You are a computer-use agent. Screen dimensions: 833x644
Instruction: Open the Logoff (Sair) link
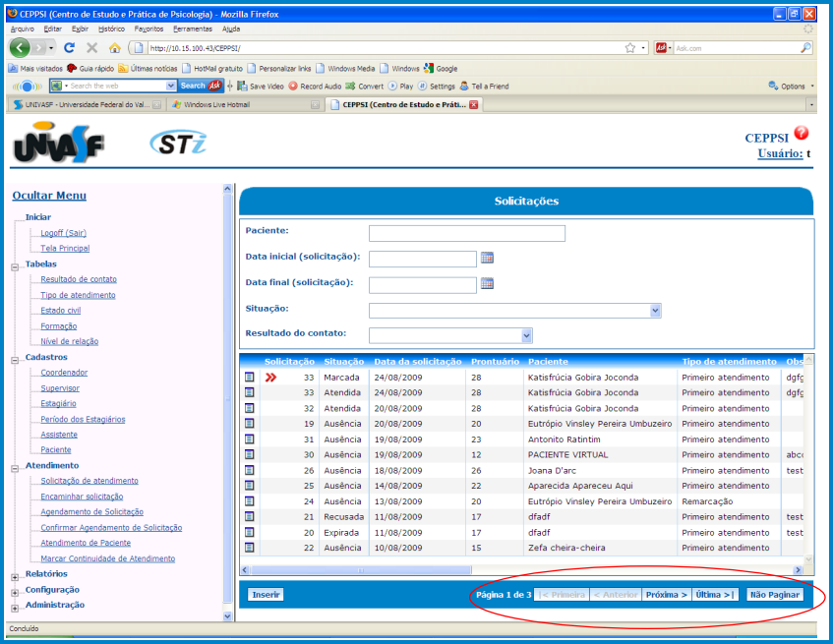click(63, 233)
